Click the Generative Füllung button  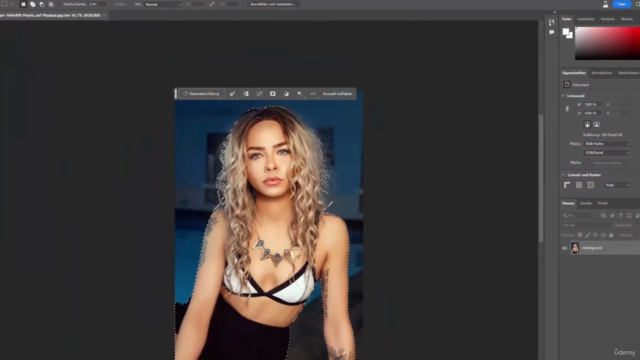click(x=201, y=94)
